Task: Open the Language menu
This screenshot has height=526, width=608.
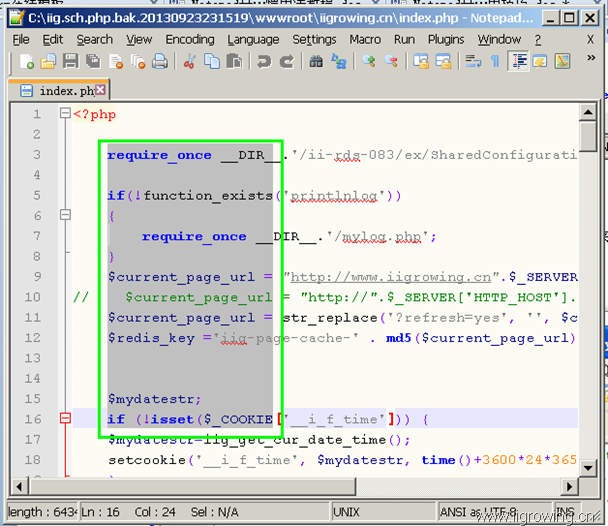Action: [253, 40]
